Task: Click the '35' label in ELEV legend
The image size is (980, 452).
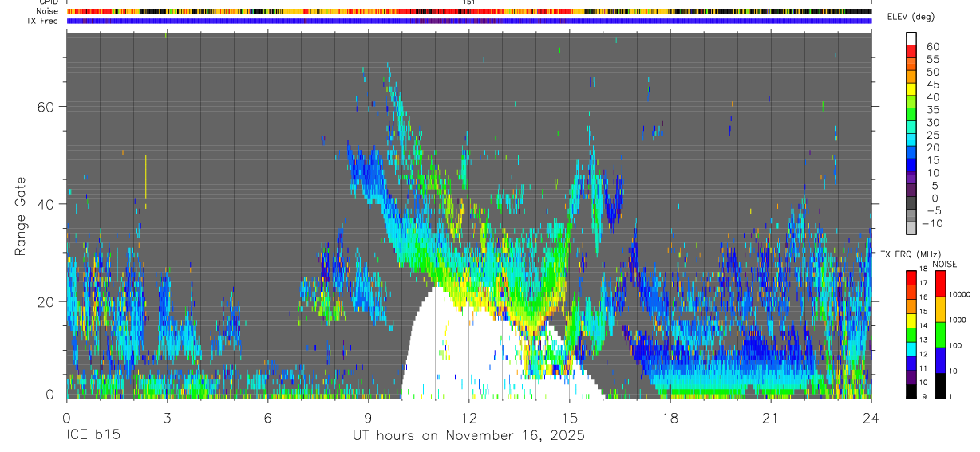Action: [932, 109]
